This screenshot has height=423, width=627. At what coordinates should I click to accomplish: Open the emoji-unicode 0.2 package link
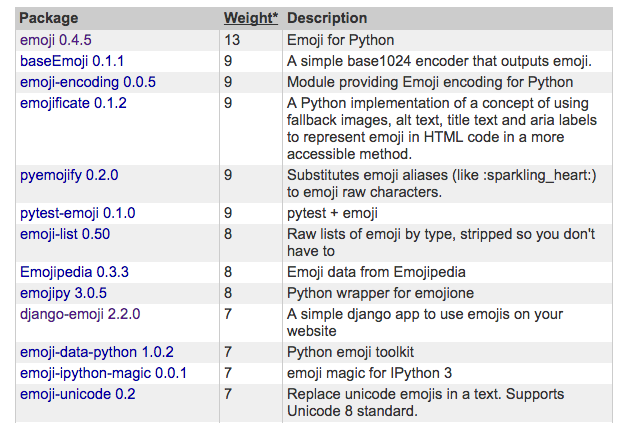[78, 394]
